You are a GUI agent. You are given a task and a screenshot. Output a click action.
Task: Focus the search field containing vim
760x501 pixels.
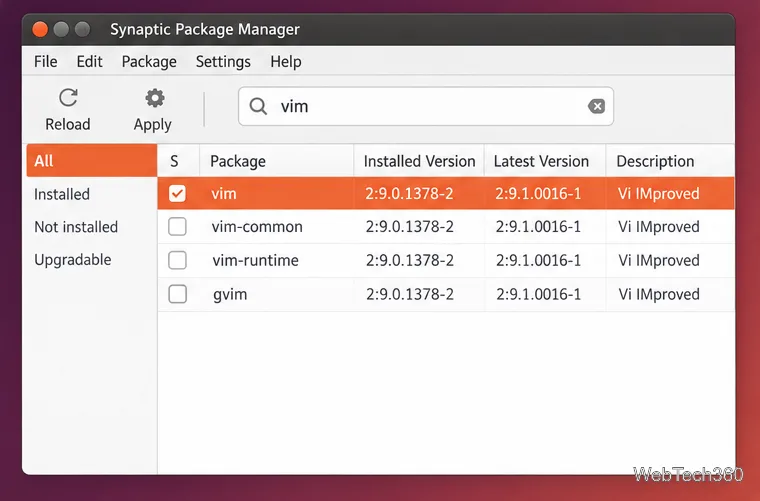(426, 106)
